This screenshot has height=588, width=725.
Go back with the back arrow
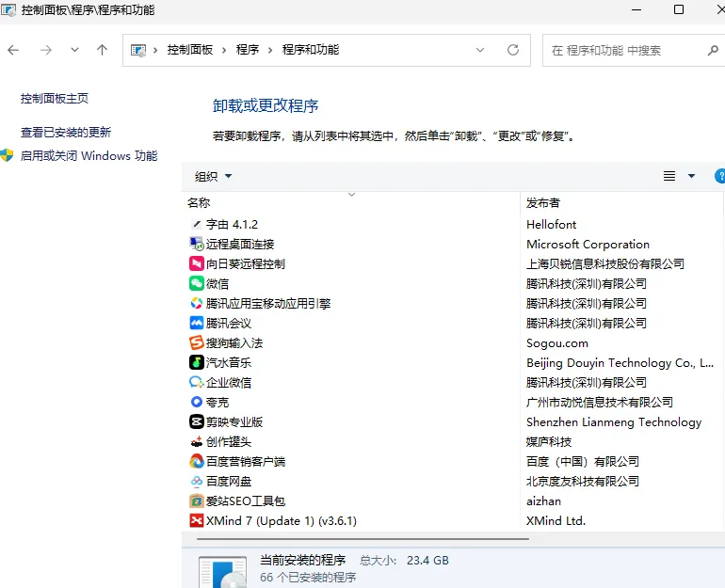coord(13,50)
